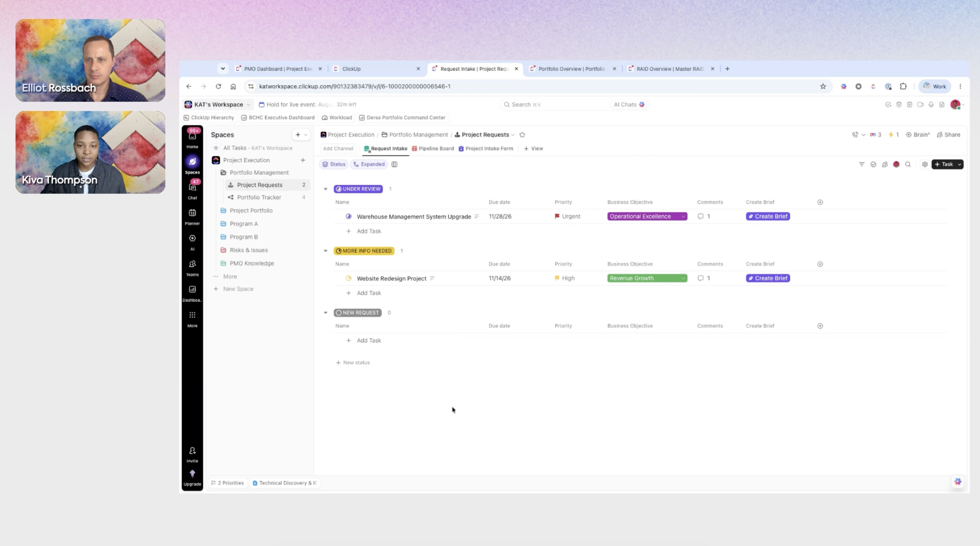
Task: Bookmark page with browser star icon
Action: point(823,86)
